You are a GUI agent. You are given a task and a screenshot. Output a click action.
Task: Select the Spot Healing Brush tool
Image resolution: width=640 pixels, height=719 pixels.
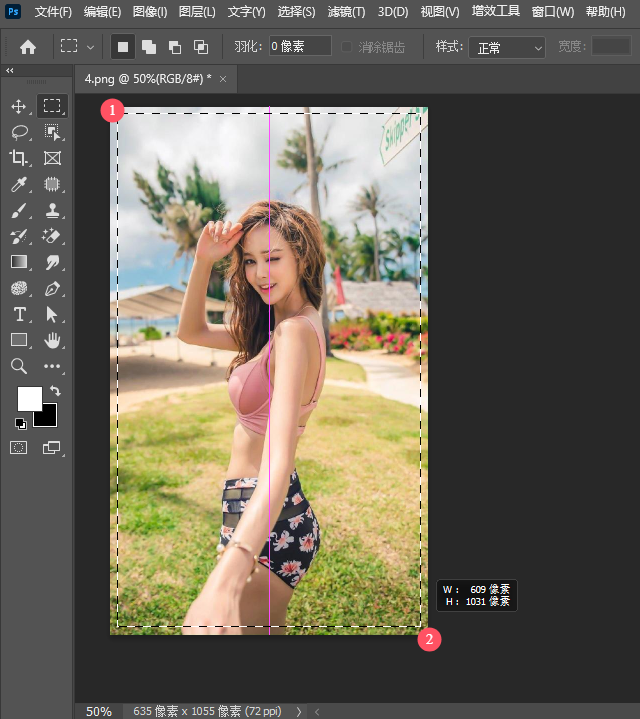pos(52,184)
